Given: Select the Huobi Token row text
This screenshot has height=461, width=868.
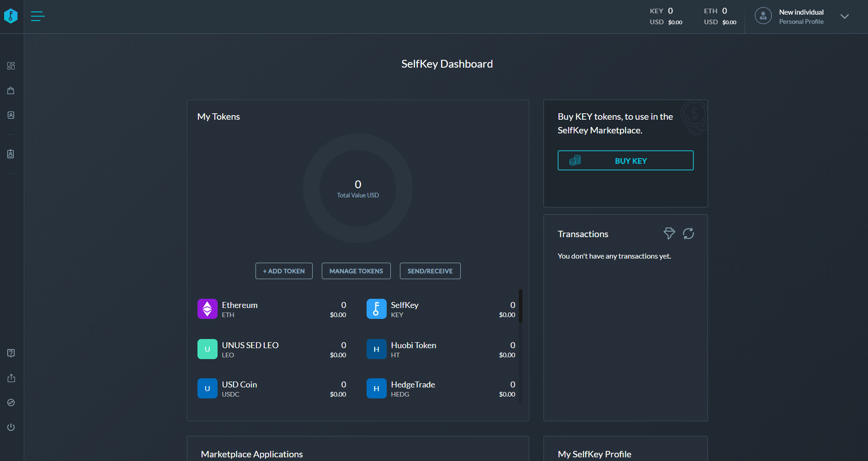Looking at the screenshot, I should [x=413, y=345].
